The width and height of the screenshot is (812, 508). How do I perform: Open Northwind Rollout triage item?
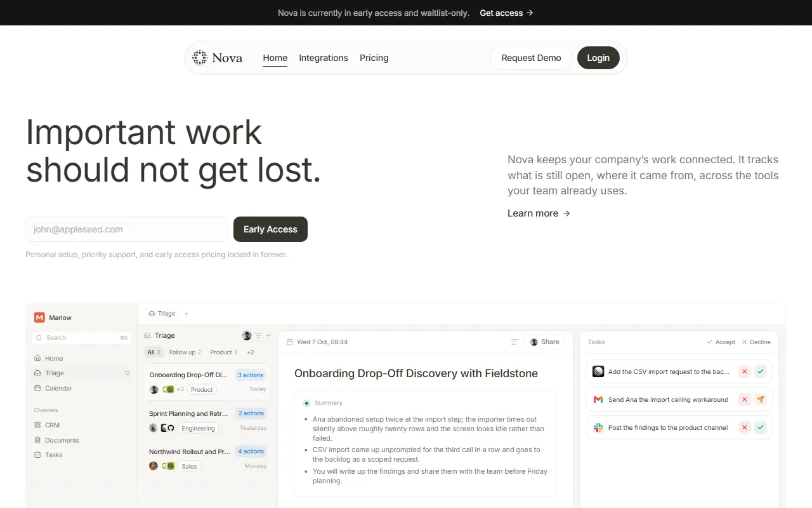point(207,458)
